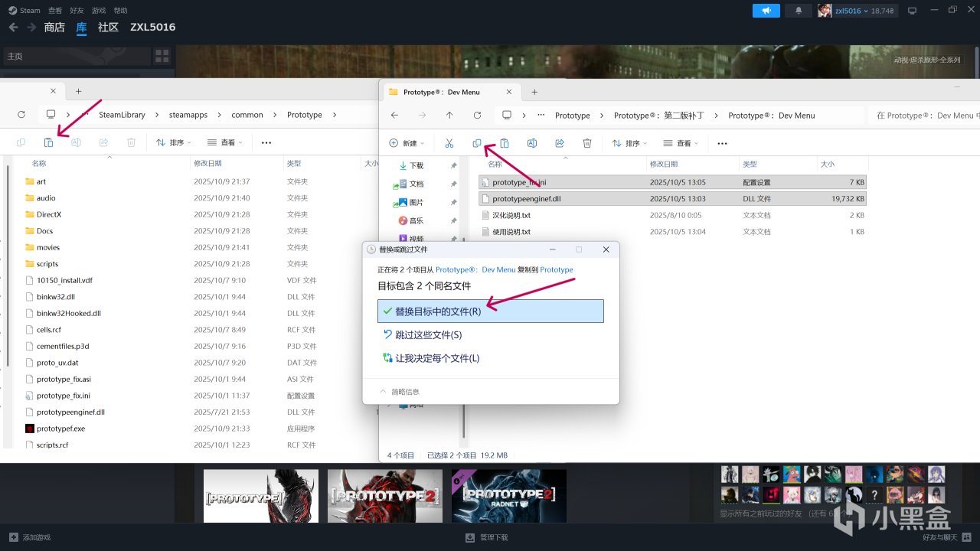Click steamapps in left window breadcrumb
Image resolution: width=980 pixels, height=551 pixels.
pyautogui.click(x=188, y=115)
